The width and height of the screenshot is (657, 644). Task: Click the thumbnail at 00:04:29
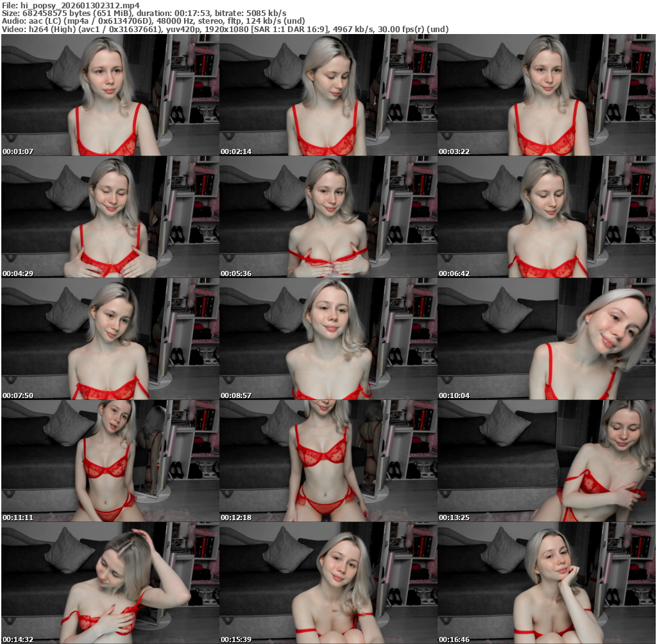pos(110,217)
